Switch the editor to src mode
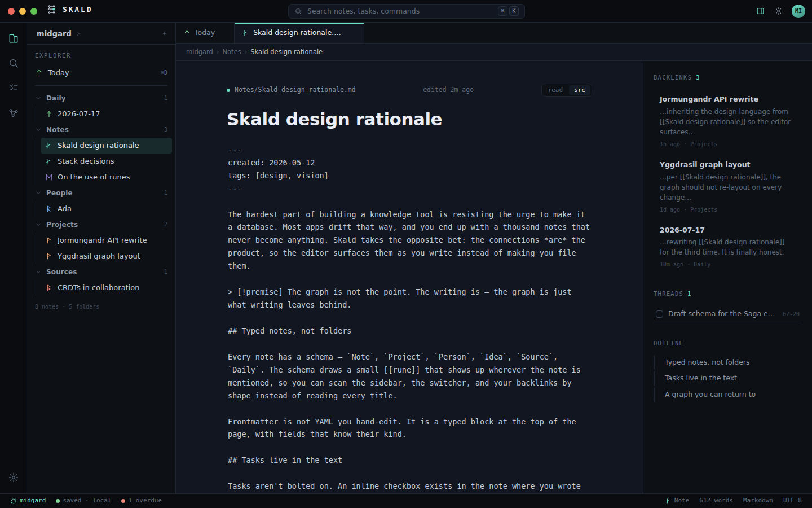 click(580, 90)
